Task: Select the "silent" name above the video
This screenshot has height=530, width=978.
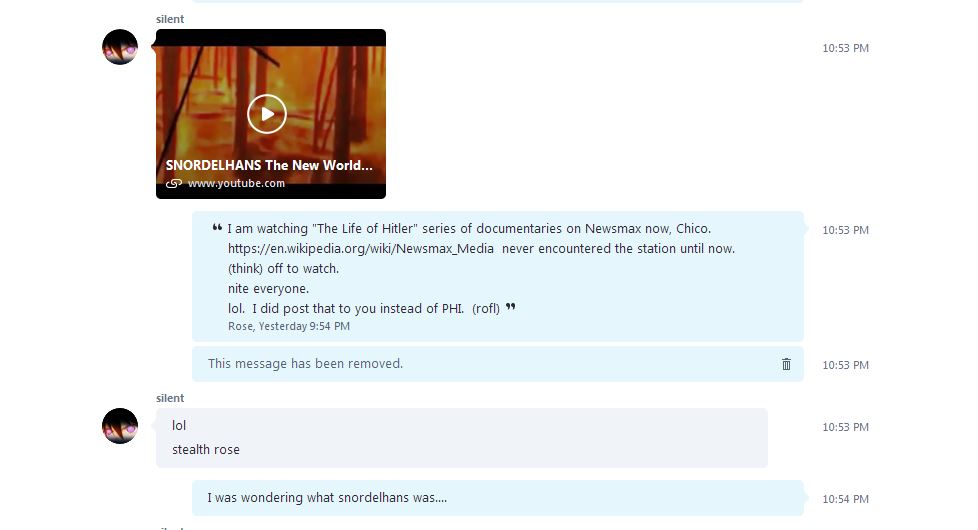Action: (170, 19)
